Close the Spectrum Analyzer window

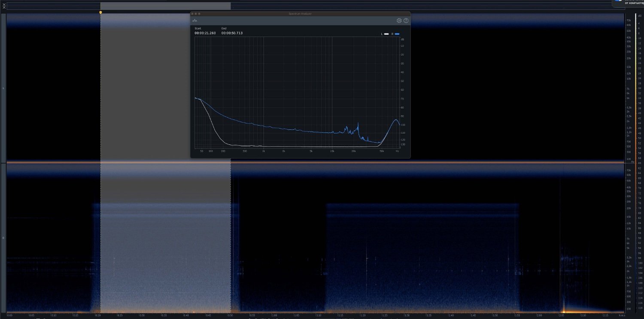pos(193,14)
